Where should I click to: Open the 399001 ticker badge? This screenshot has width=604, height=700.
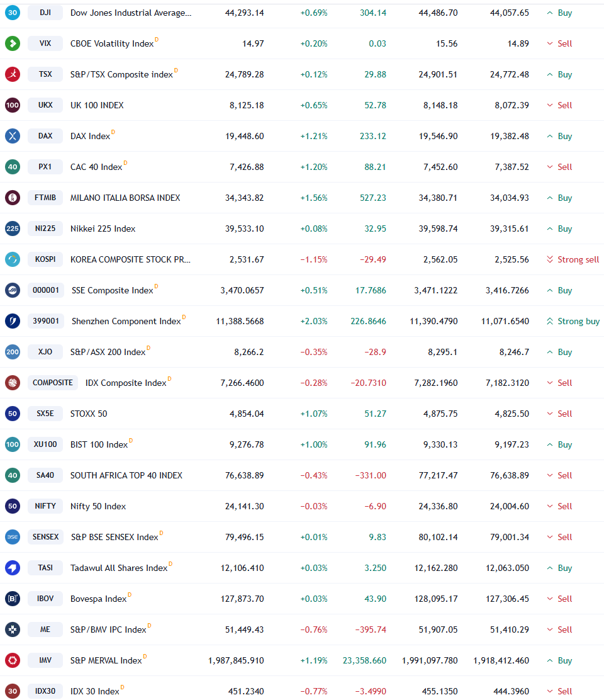tap(46, 320)
